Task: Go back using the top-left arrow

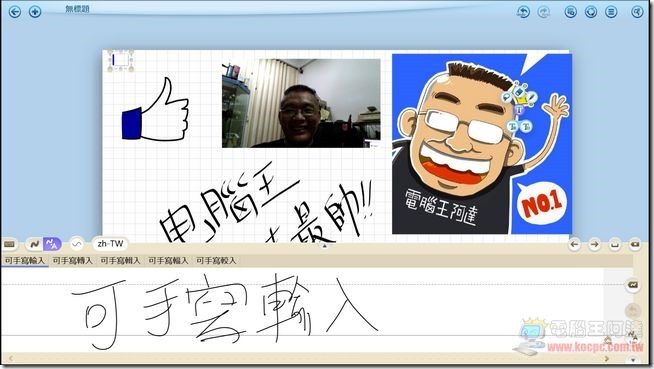Action: 15,12
